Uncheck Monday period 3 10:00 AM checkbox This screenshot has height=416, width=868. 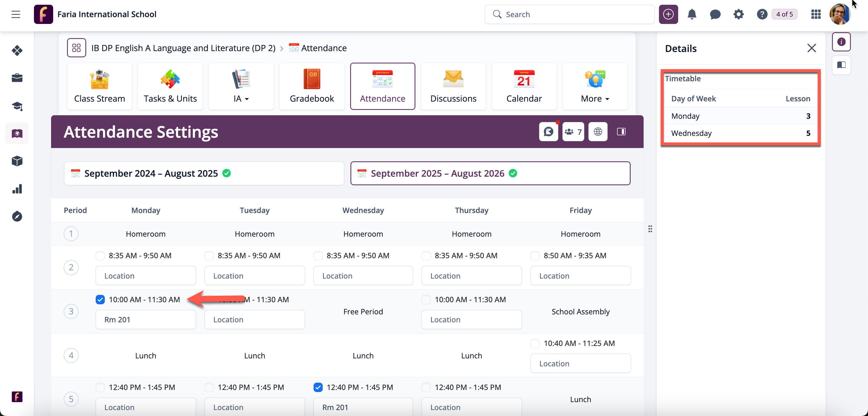100,299
